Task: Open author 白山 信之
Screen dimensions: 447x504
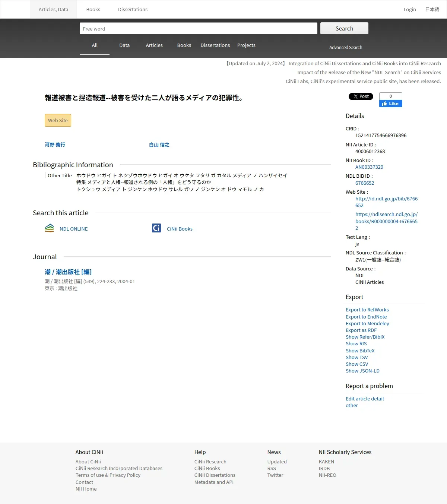Action: pyautogui.click(x=159, y=145)
